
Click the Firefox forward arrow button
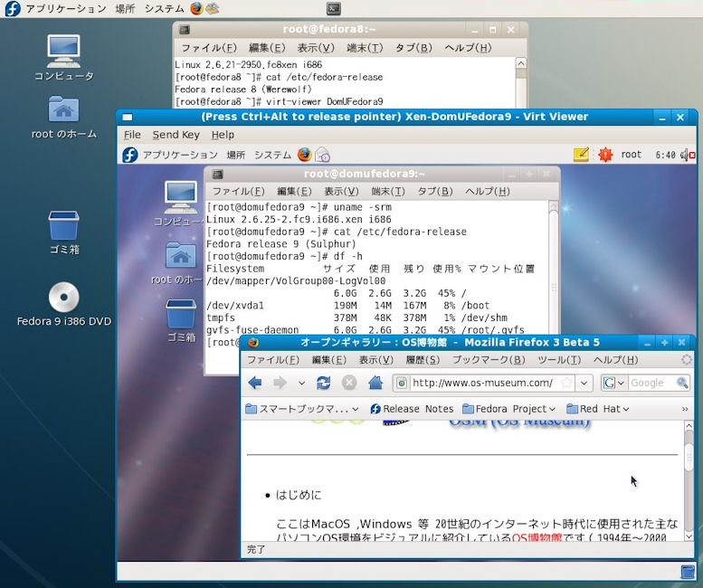pyautogui.click(x=280, y=383)
